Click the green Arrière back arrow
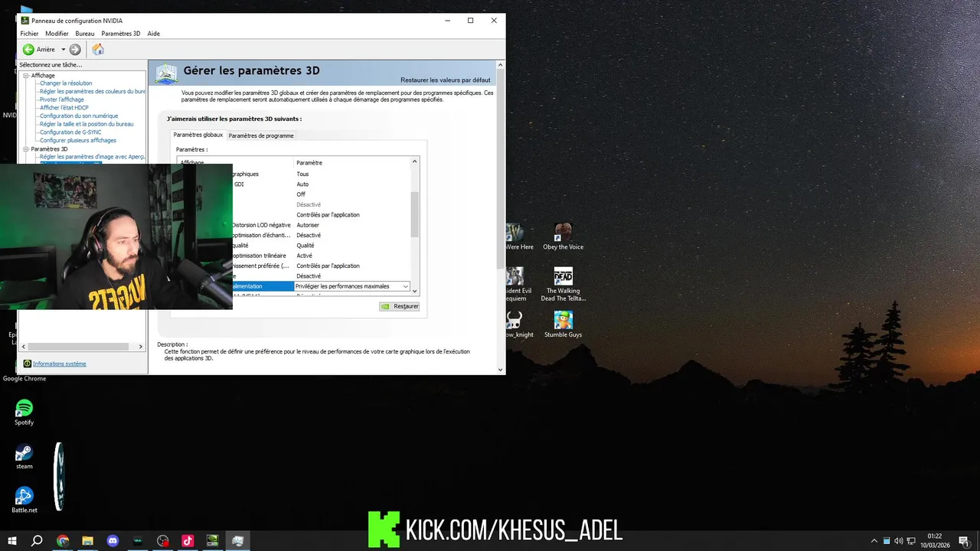This screenshot has width=980, height=551. click(x=28, y=49)
